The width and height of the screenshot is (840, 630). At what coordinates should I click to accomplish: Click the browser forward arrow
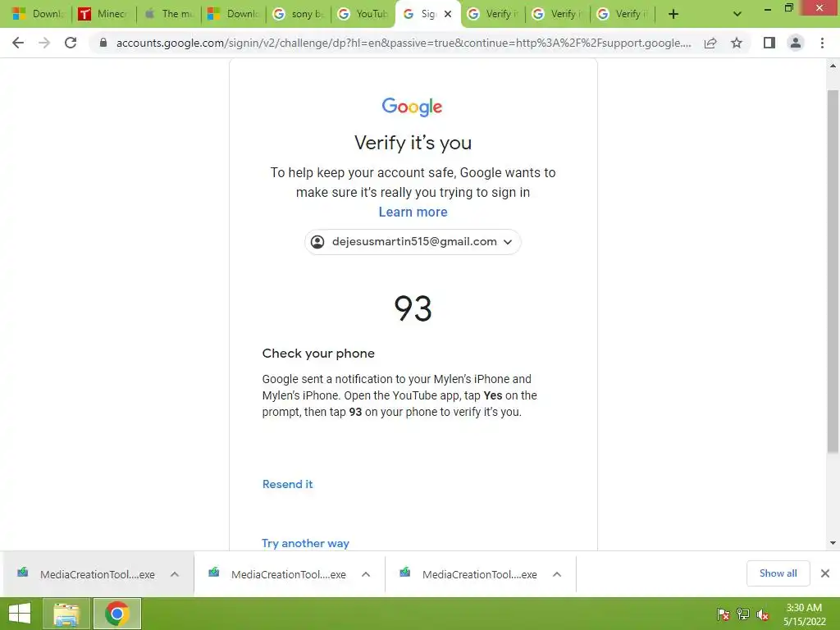[x=44, y=43]
